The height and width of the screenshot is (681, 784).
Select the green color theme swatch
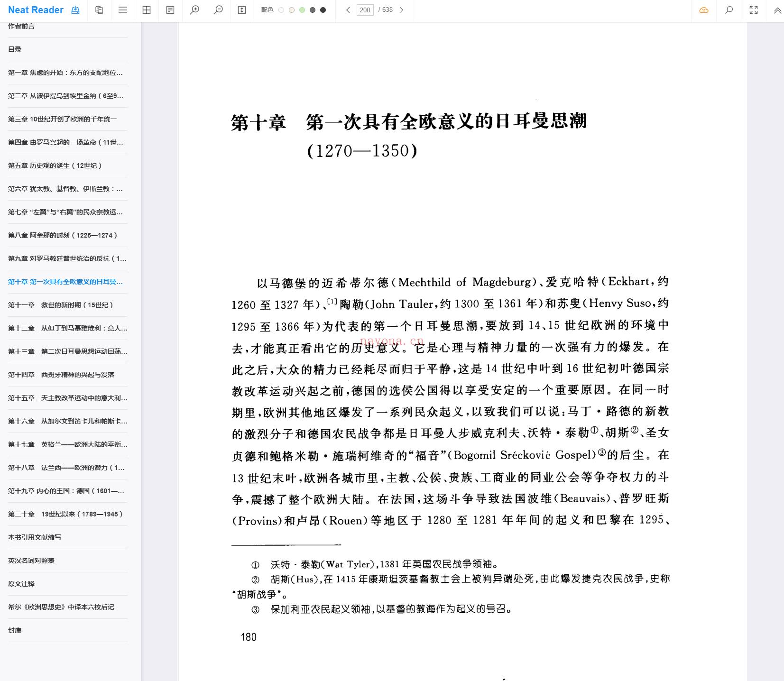coord(302,10)
